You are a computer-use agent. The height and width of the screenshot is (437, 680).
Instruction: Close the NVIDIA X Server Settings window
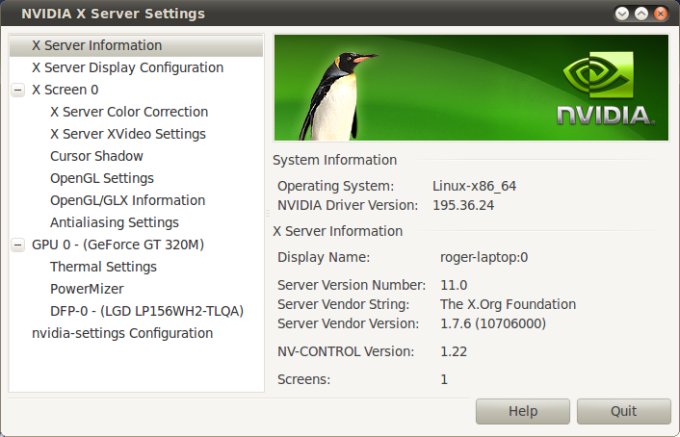(x=661, y=14)
